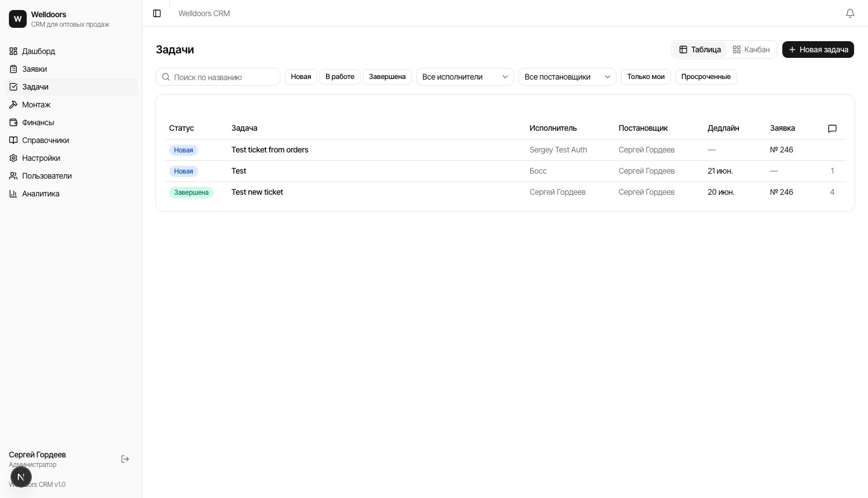
Task: Click the Постановщик column header
Action: pos(643,128)
